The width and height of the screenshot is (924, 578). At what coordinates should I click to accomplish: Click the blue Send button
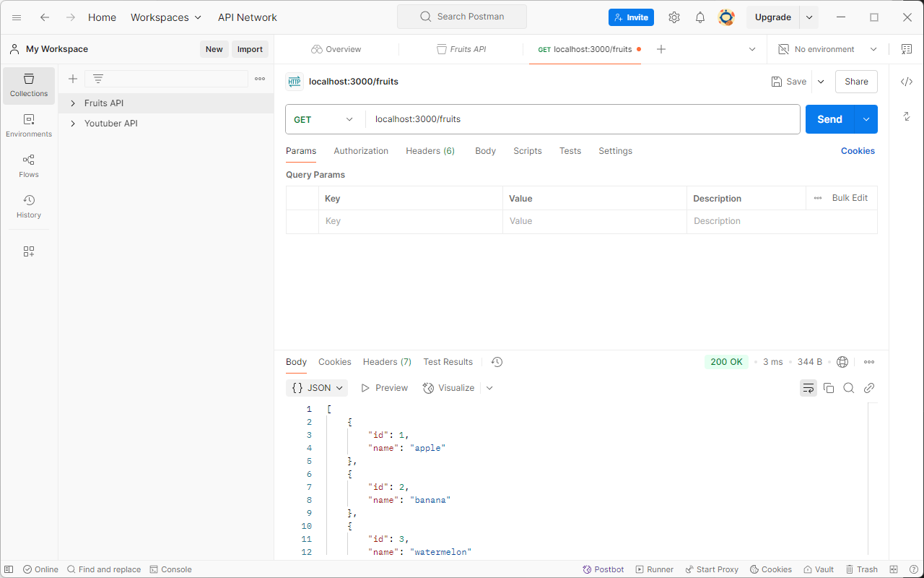[830, 119]
